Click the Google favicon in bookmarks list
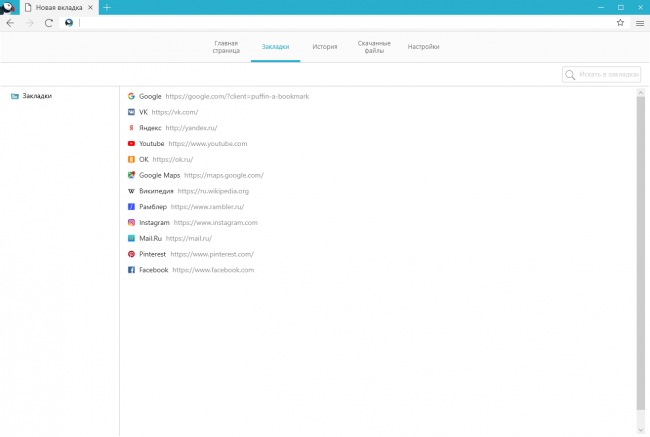Screen dimensions: 650x437 coord(131,96)
